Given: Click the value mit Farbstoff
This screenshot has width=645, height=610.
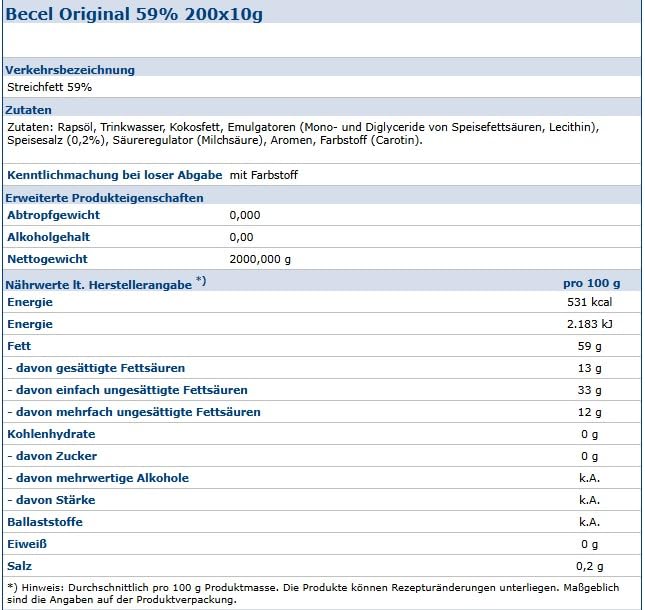Looking at the screenshot, I should pos(264,175).
